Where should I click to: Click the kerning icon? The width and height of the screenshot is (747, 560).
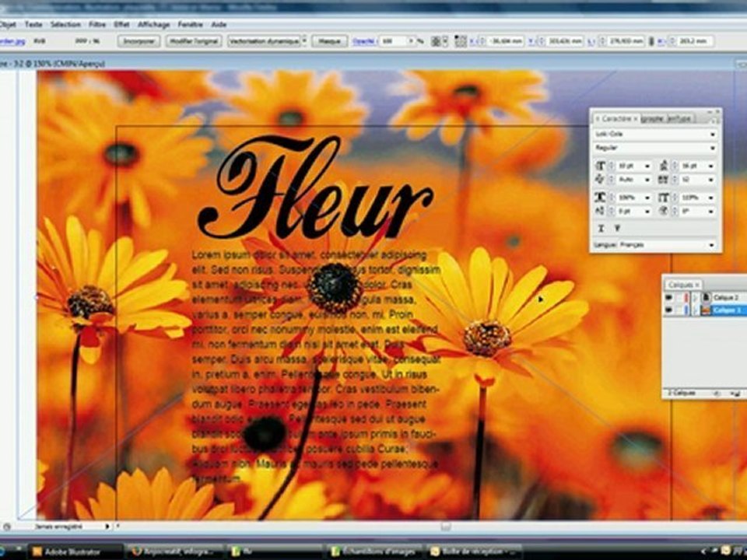tap(600, 180)
